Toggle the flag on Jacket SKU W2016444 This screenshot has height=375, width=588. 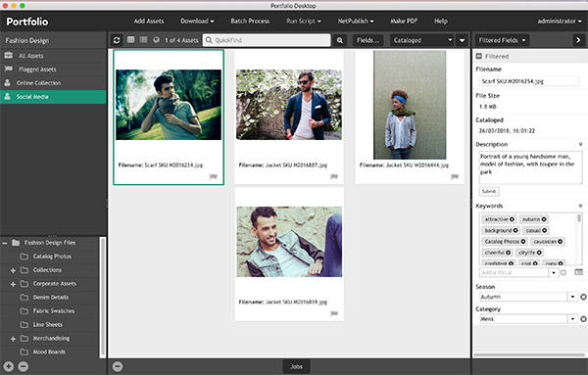455,176
